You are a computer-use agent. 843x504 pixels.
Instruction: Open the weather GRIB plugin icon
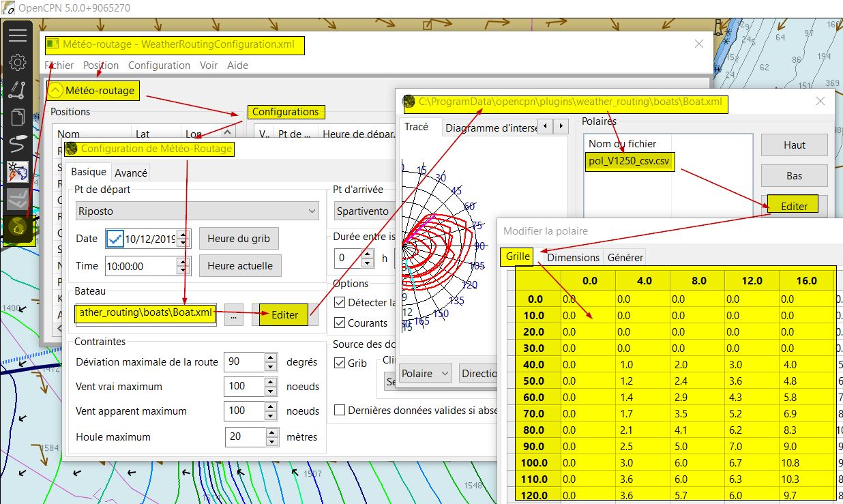(18, 172)
